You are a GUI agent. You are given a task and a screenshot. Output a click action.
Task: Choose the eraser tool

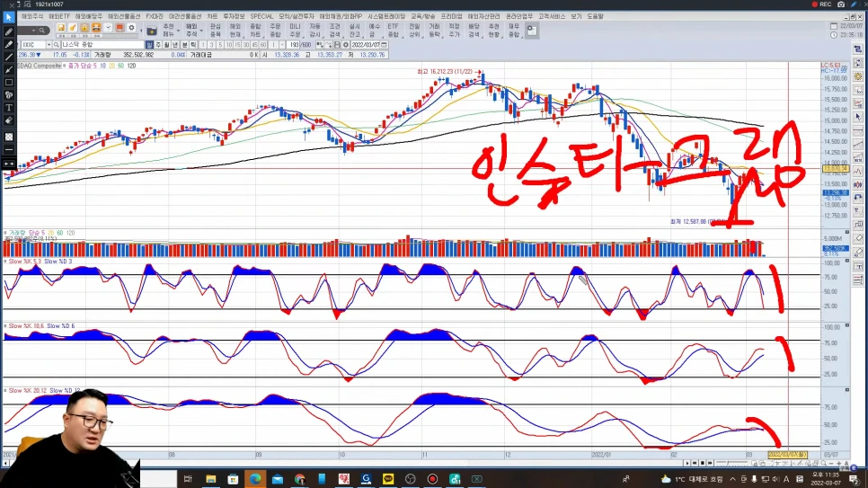point(8,120)
